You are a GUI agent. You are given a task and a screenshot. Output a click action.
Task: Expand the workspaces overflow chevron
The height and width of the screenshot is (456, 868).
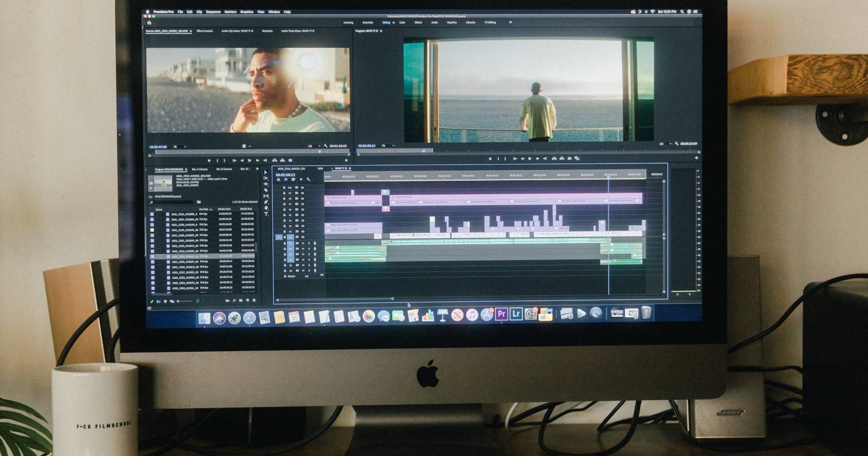(x=510, y=22)
